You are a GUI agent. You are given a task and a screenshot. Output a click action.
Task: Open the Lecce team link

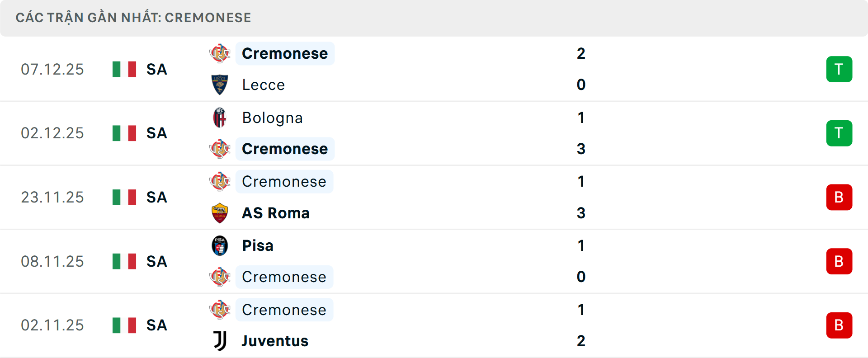(264, 85)
